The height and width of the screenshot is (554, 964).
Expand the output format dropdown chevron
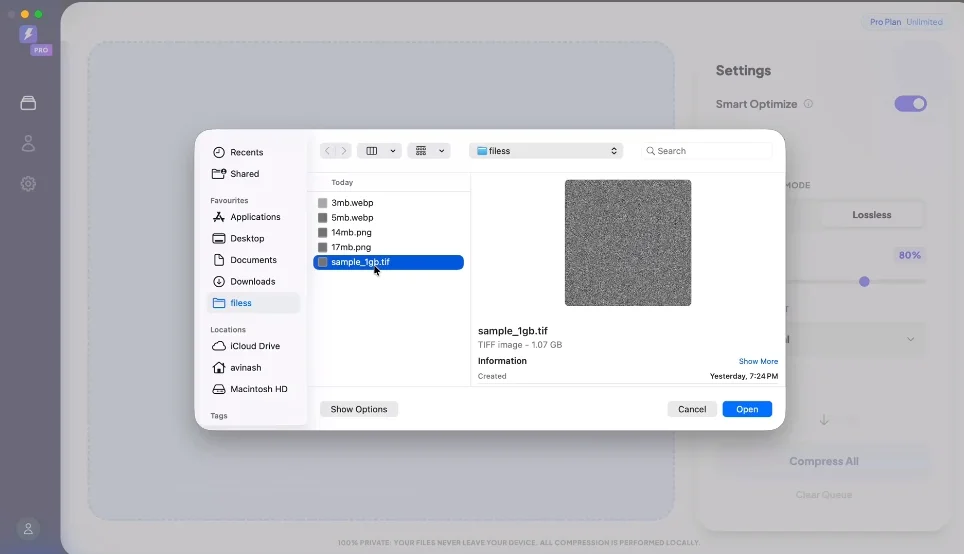click(x=911, y=339)
